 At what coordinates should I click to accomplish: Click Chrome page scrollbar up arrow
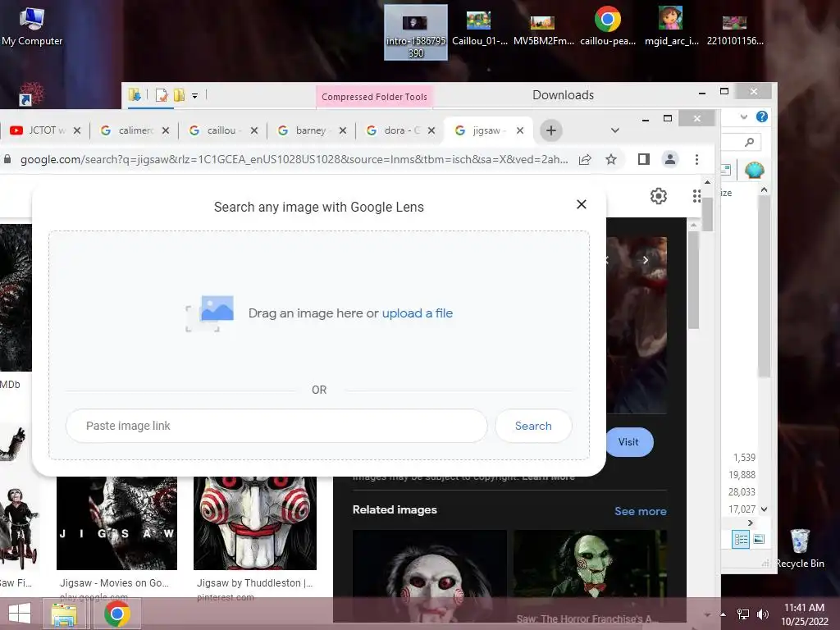(708, 183)
